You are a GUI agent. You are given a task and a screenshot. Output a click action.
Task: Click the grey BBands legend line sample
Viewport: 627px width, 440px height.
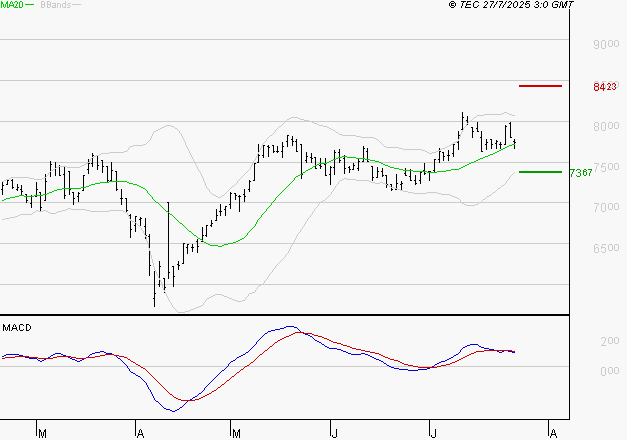pos(77,6)
